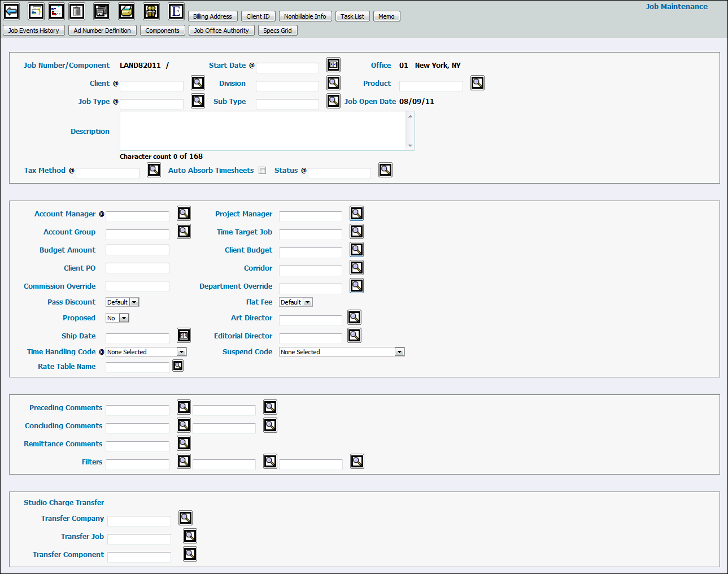The image size is (728, 574).
Task: Click the job number LAND82011 text
Action: (140, 66)
